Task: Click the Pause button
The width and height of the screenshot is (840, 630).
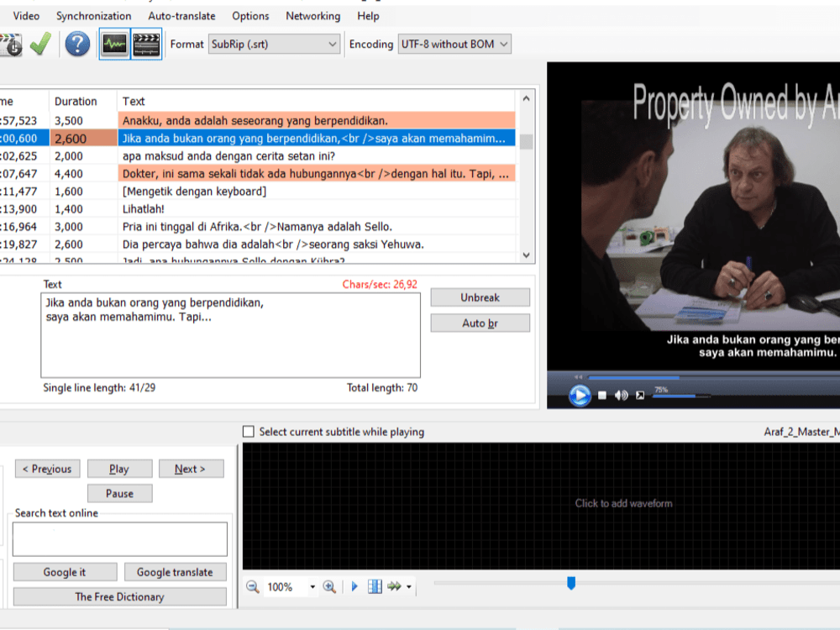Action: coord(119,493)
